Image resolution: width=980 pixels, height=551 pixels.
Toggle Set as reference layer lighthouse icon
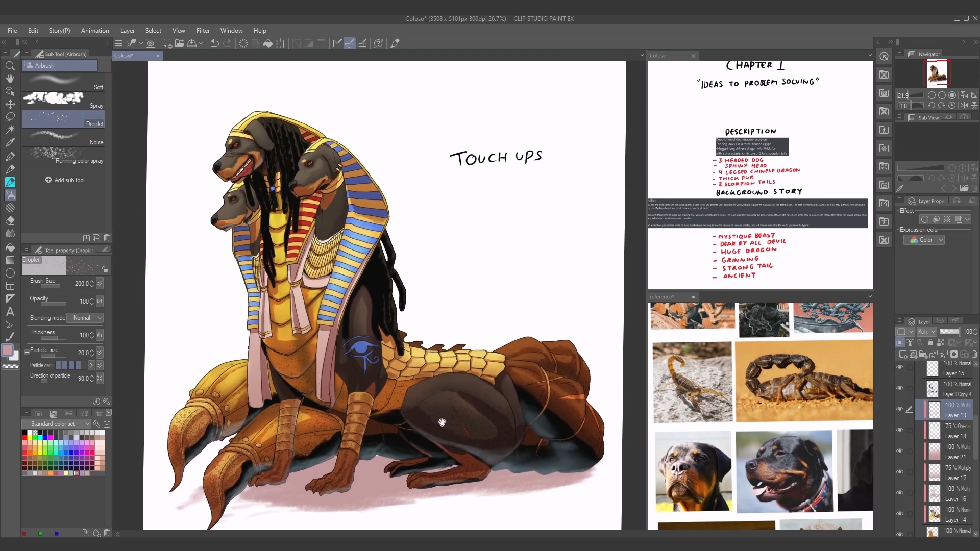[x=910, y=343]
